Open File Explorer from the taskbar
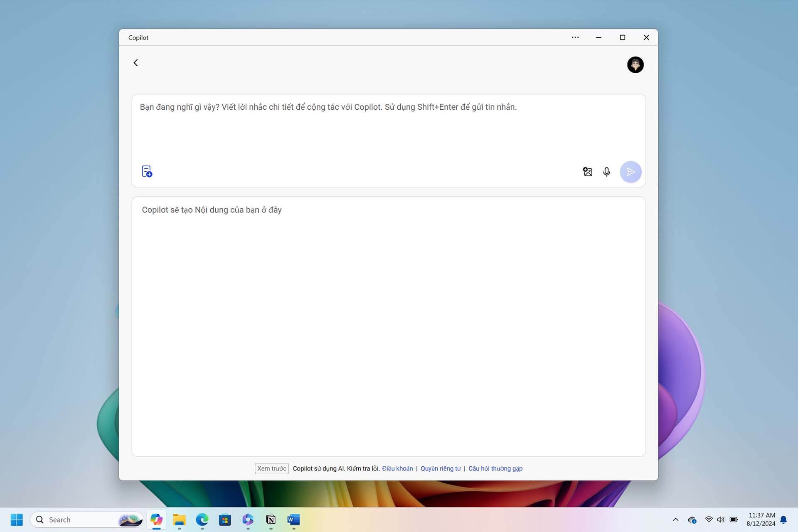 [x=179, y=520]
